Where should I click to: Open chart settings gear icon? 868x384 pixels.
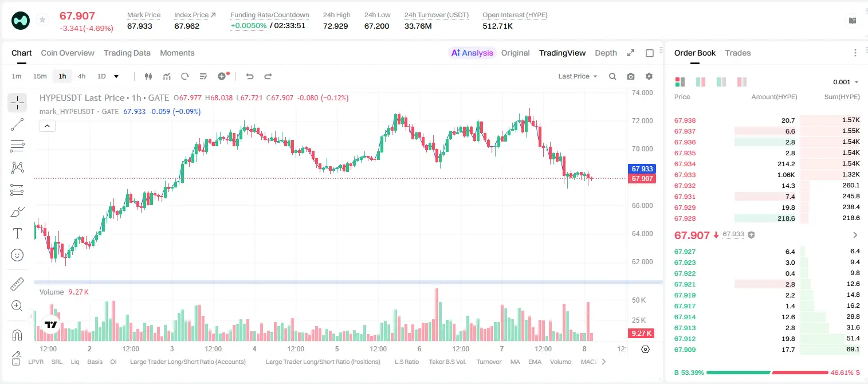(x=649, y=76)
